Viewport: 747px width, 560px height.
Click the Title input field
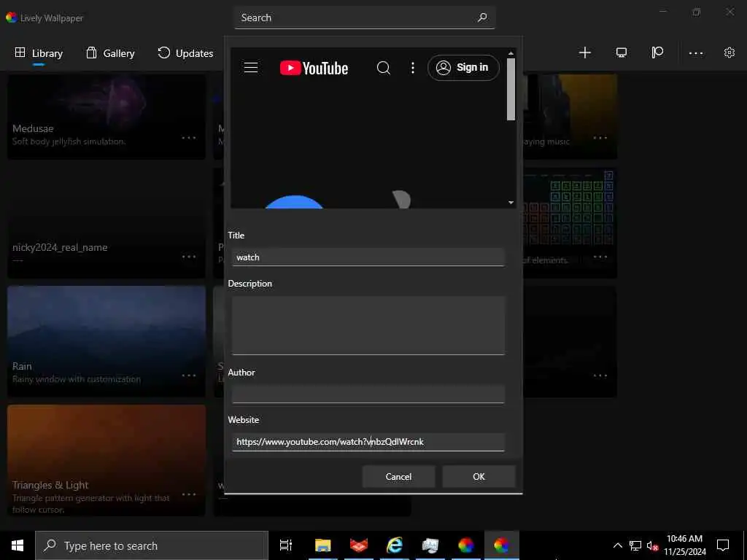(368, 257)
